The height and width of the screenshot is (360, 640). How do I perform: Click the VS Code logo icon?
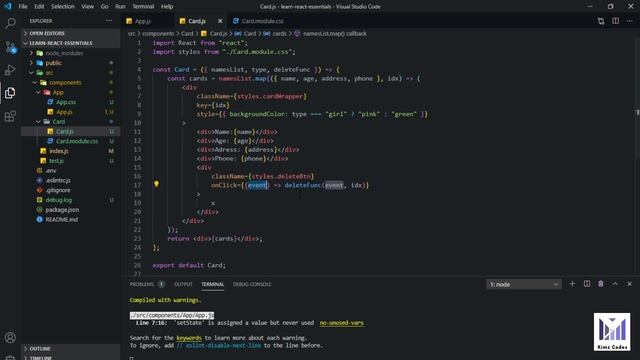(8, 6)
